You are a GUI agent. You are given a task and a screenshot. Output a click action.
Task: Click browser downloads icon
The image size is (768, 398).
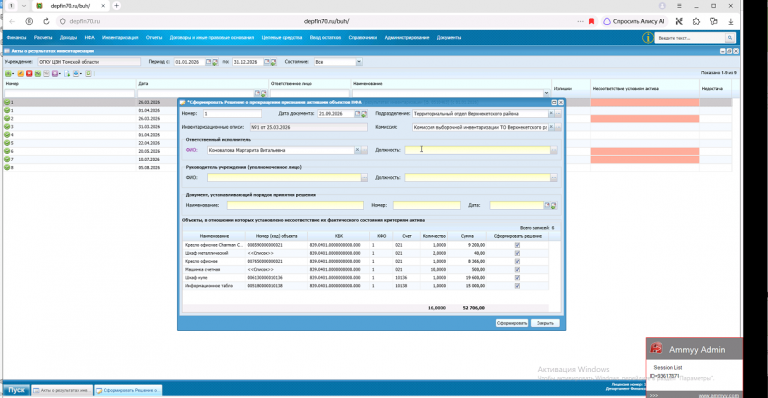(x=731, y=22)
